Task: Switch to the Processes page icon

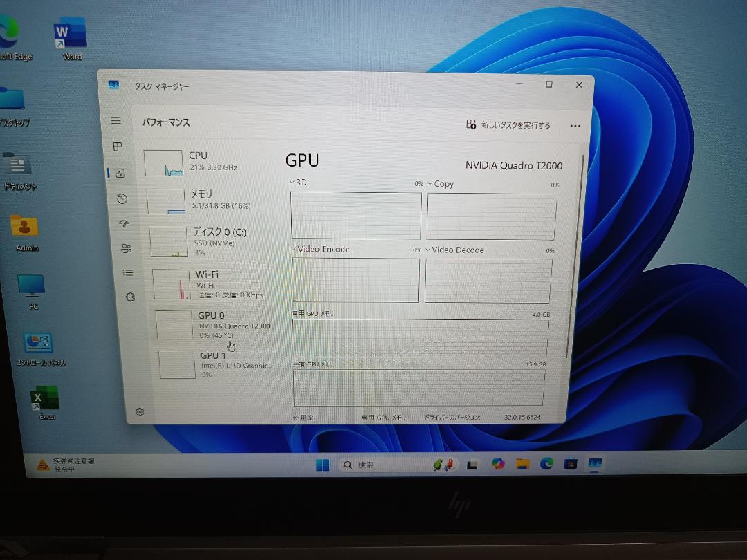Action: pyautogui.click(x=117, y=147)
